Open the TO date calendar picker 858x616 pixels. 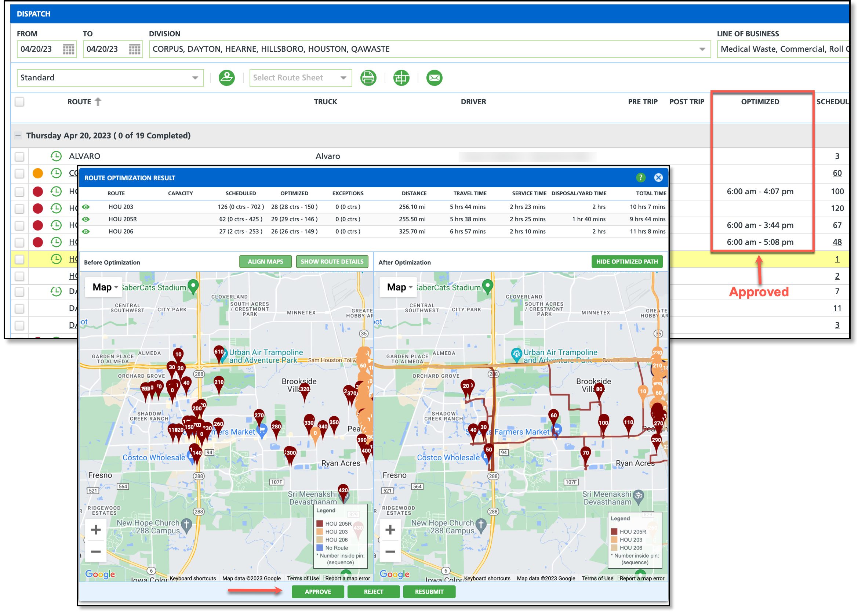(134, 49)
